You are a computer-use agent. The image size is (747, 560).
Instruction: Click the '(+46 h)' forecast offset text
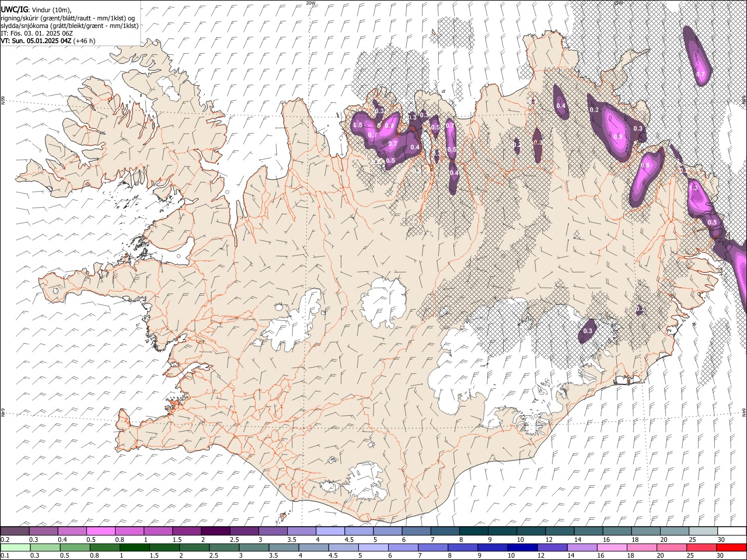point(85,41)
